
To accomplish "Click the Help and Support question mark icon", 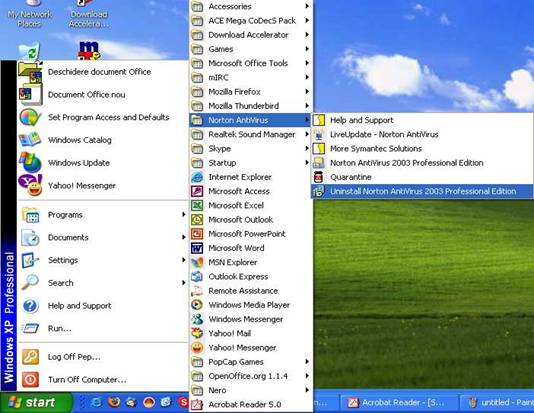I will point(30,306).
